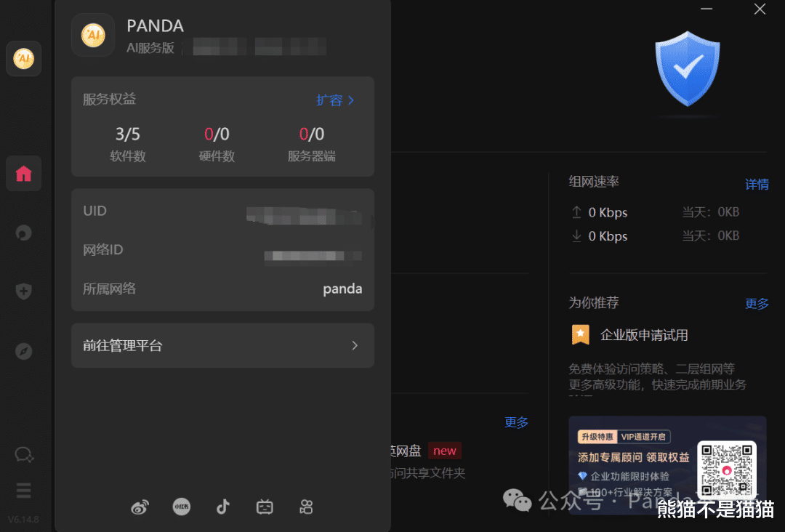785x532 pixels.
Task: Open the compass discover sidebar icon
Action: tap(23, 351)
